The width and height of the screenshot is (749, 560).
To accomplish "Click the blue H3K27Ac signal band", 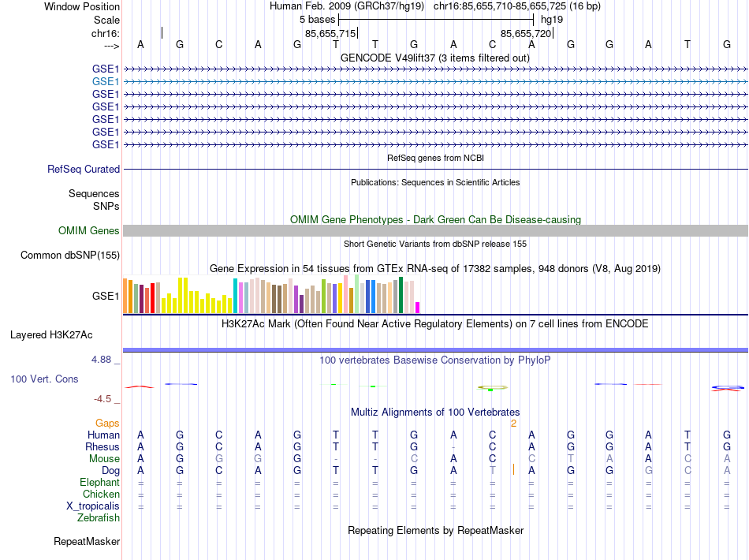I will pyautogui.click(x=435, y=350).
